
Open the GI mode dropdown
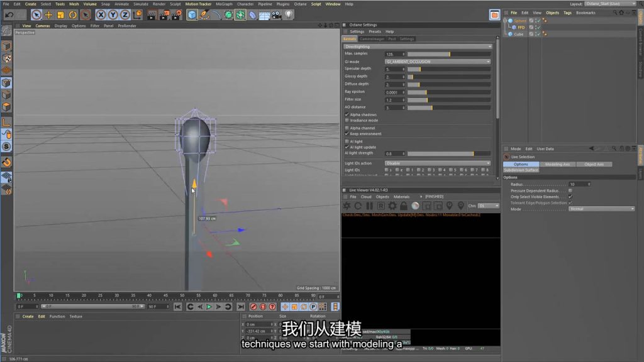pyautogui.click(x=438, y=62)
